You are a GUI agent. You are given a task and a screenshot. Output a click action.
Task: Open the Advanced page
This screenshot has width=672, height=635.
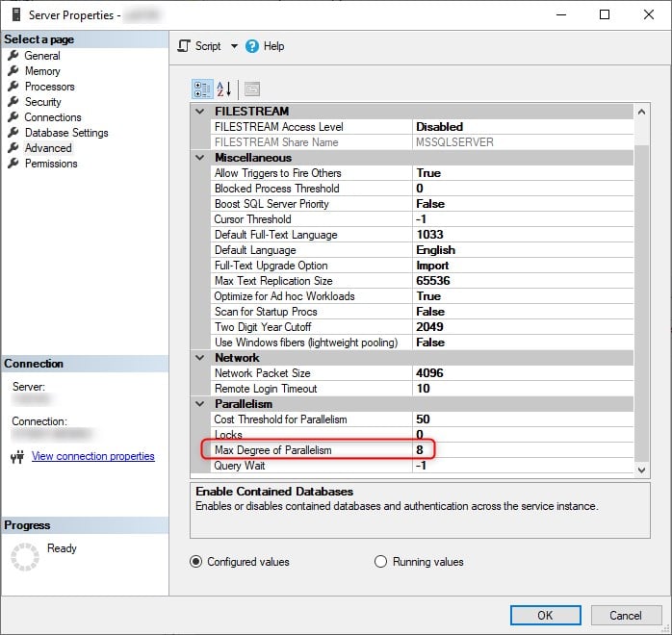click(48, 148)
